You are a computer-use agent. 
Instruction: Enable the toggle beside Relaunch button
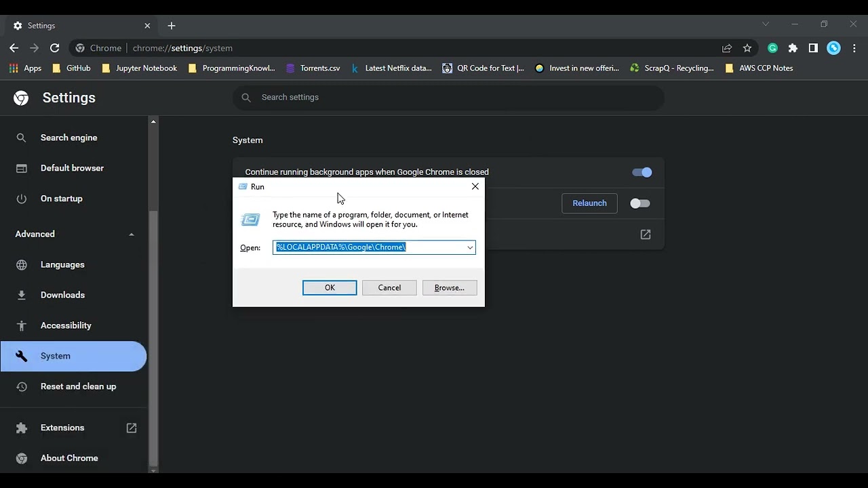(x=639, y=203)
